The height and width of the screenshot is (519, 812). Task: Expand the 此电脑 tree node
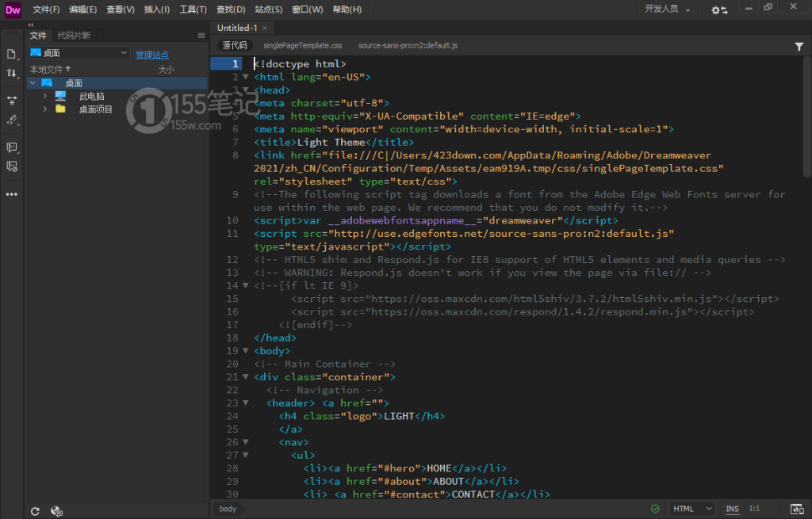[x=45, y=96]
